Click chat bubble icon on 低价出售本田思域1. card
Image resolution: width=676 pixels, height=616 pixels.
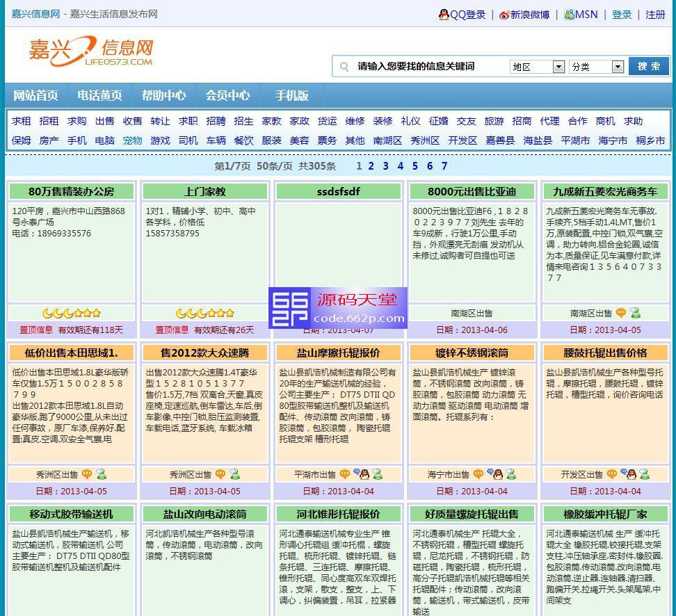(x=87, y=474)
